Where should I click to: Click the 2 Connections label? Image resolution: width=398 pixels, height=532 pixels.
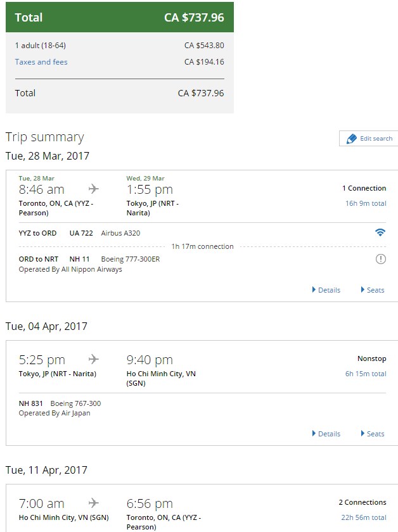click(363, 502)
